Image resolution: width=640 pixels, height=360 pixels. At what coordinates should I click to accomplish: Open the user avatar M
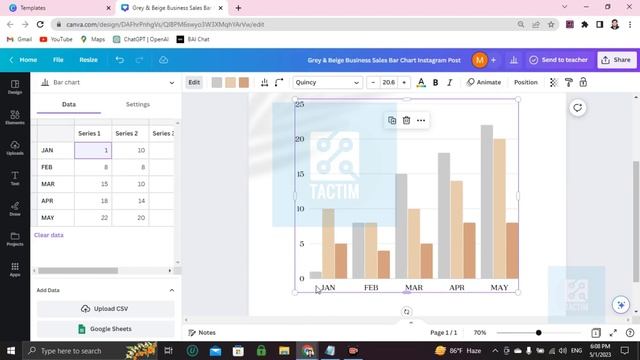click(x=480, y=60)
